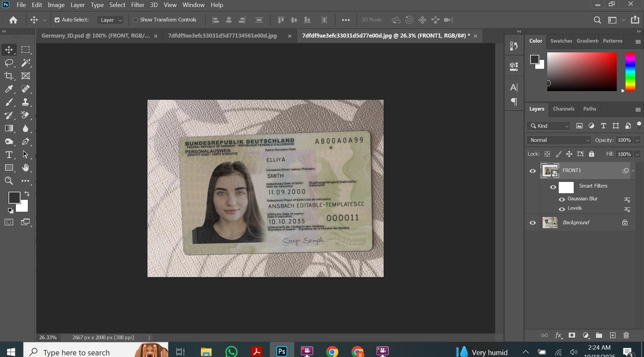Select the Clone Stamp tool

pos(25,102)
